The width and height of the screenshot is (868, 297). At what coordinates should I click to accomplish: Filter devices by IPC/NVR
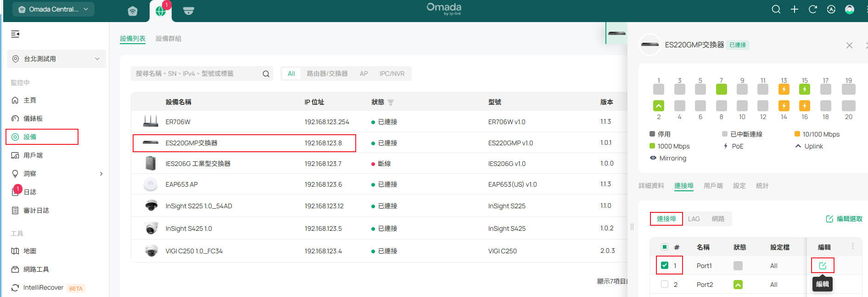(392, 74)
